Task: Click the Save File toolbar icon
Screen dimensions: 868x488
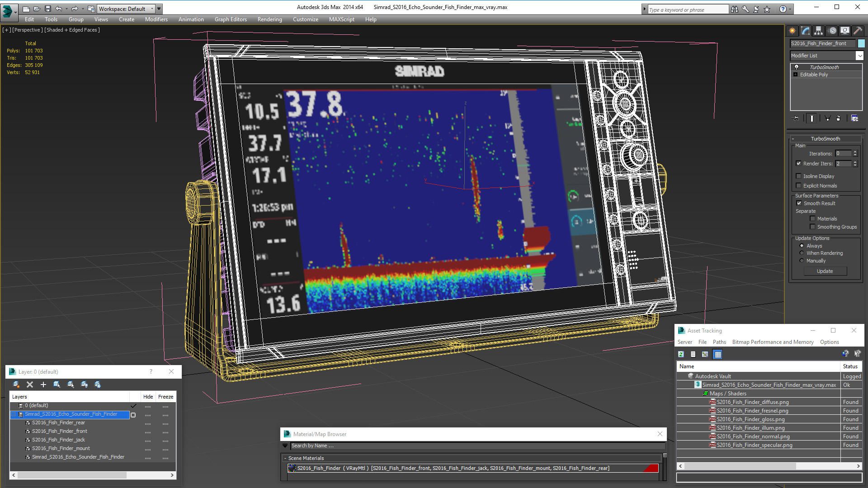Action: (48, 9)
